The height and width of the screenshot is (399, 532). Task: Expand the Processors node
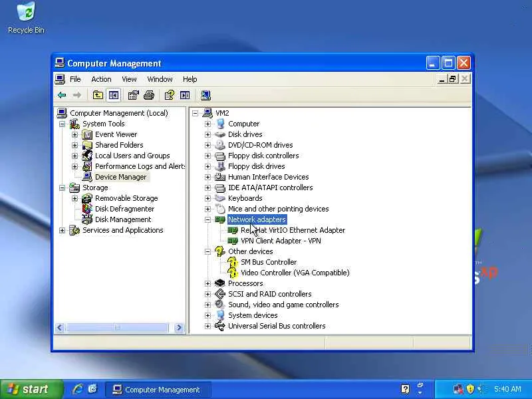(x=207, y=284)
